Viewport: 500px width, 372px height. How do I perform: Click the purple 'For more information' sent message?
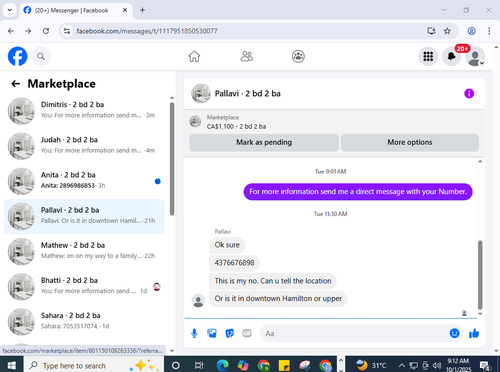[x=358, y=192]
